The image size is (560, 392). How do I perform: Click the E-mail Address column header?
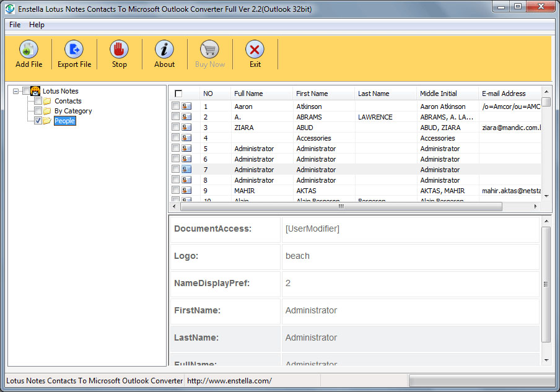click(510, 94)
